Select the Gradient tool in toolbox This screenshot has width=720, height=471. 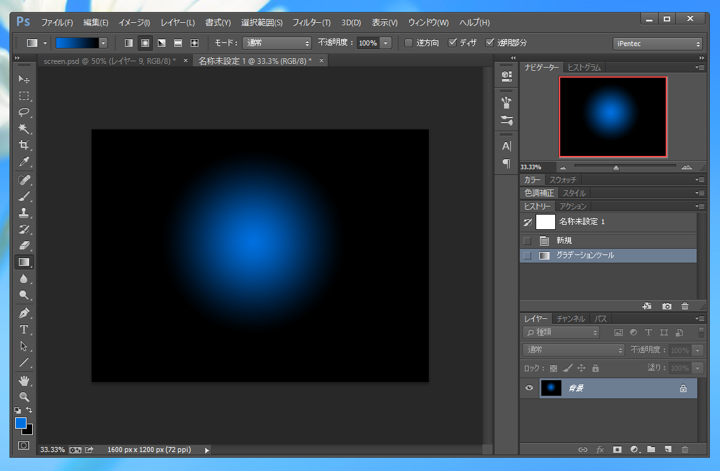click(24, 262)
